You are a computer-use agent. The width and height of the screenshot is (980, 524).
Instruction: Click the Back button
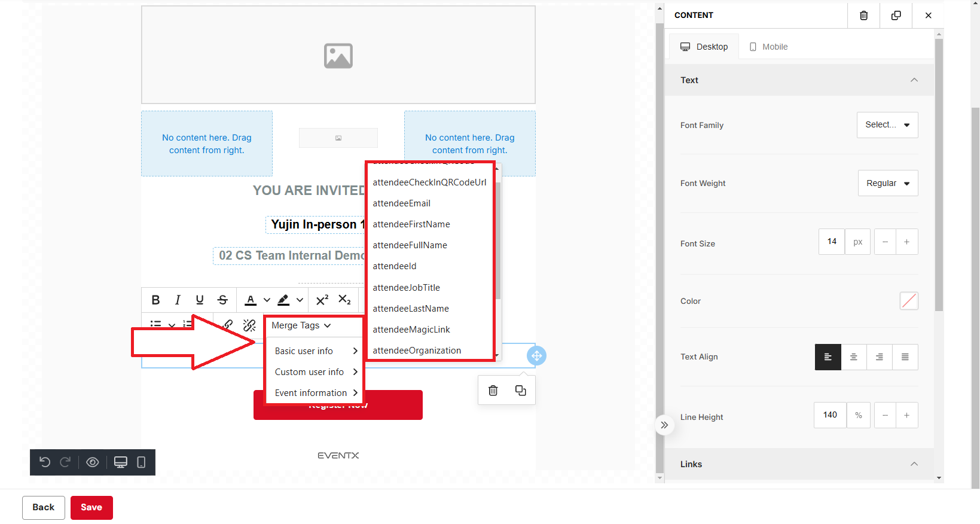pyautogui.click(x=44, y=507)
